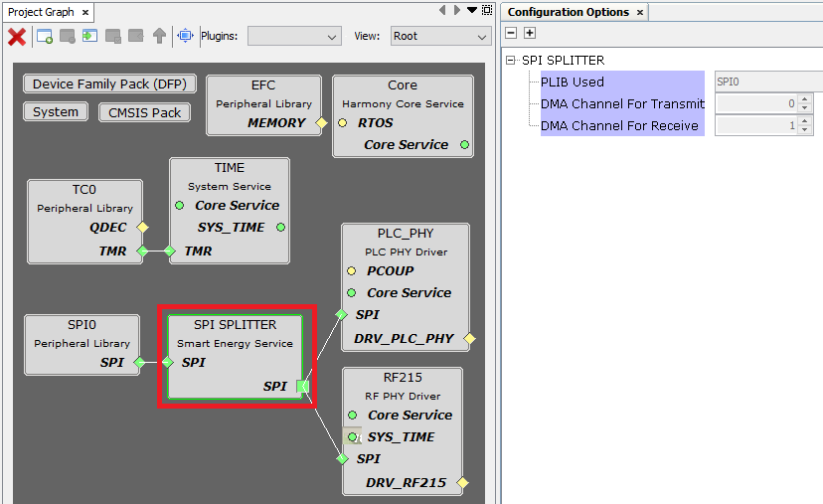Click the SPI output connector on SPI SPLITTER
This screenshot has height=504, width=823.
303,387
